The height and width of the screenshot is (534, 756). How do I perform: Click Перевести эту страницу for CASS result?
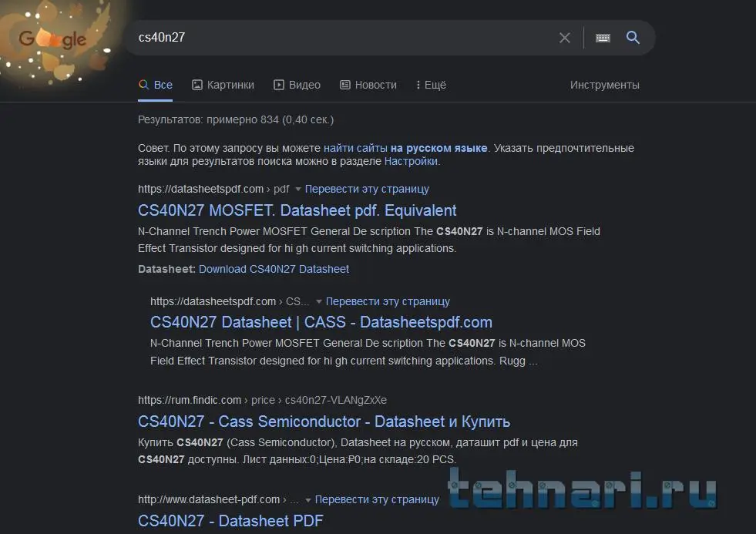(x=388, y=301)
